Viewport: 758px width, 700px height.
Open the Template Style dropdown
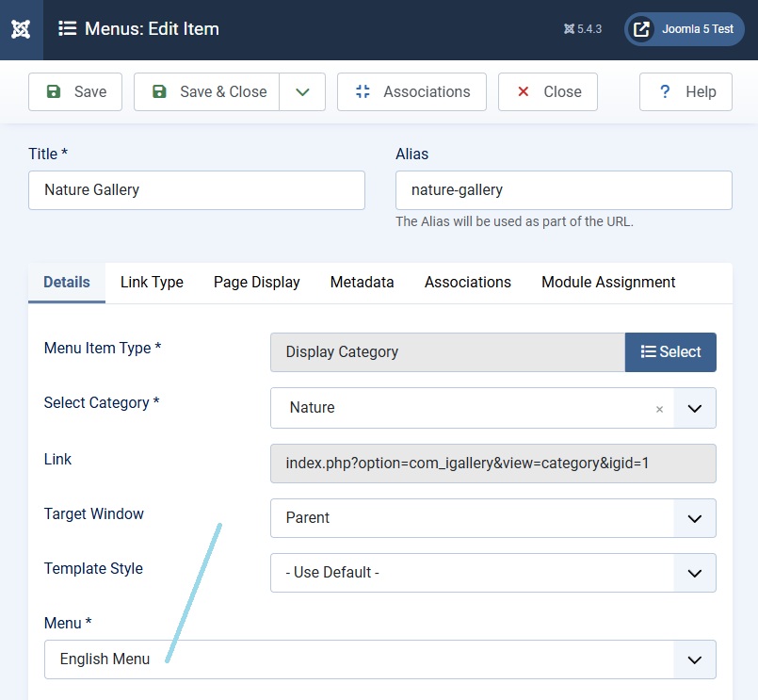[x=695, y=573]
